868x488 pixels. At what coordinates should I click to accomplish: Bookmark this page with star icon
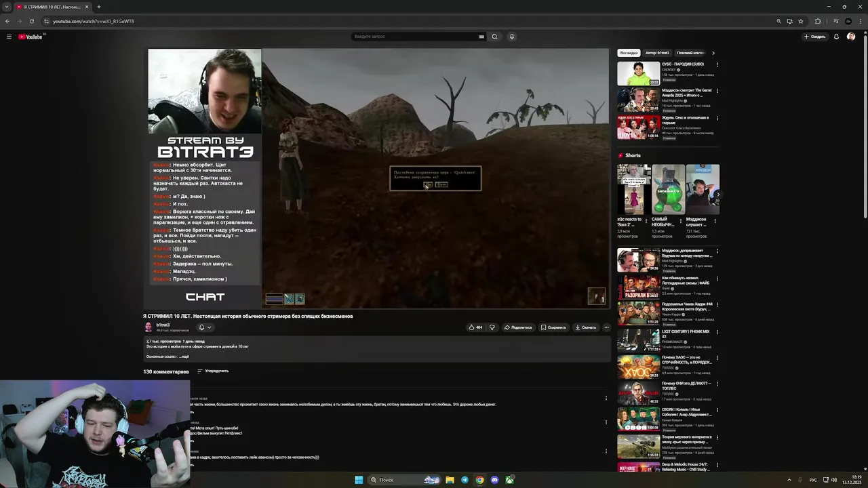pyautogui.click(x=801, y=21)
